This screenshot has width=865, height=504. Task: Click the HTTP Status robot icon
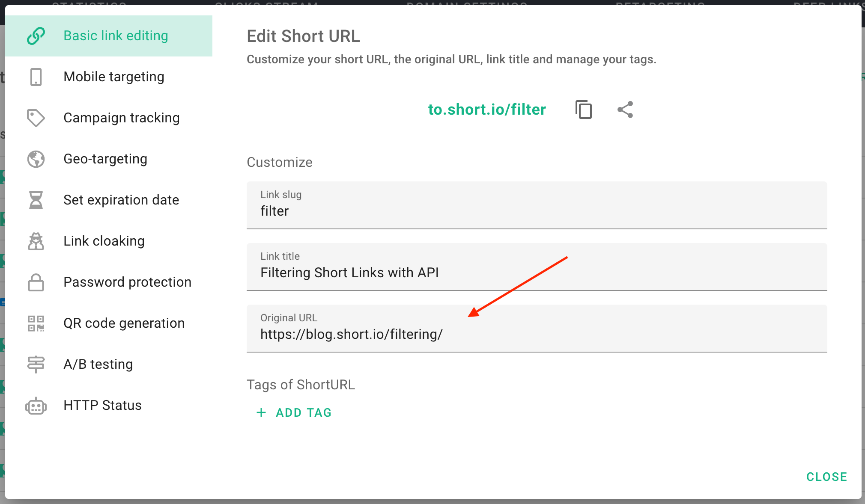click(x=36, y=406)
